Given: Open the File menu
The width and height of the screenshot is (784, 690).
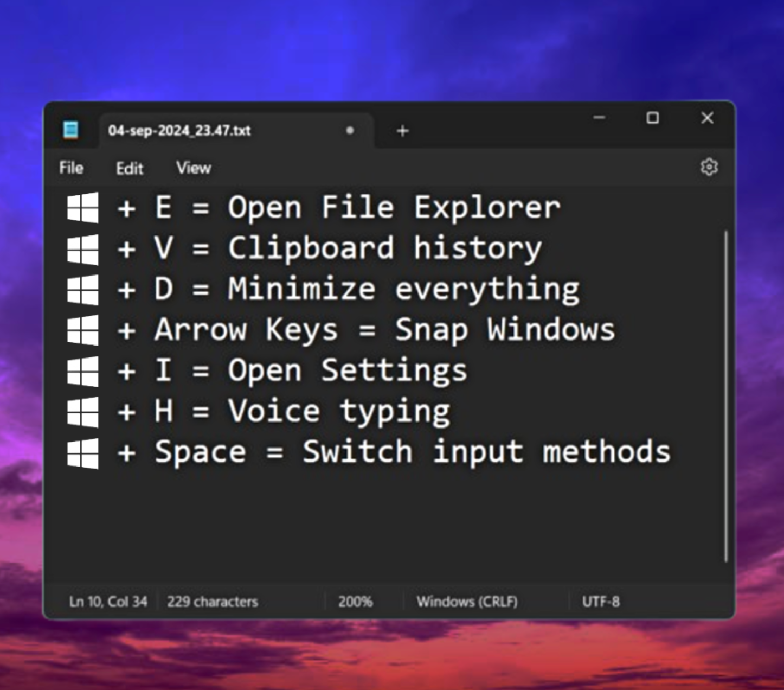Looking at the screenshot, I should coord(71,168).
